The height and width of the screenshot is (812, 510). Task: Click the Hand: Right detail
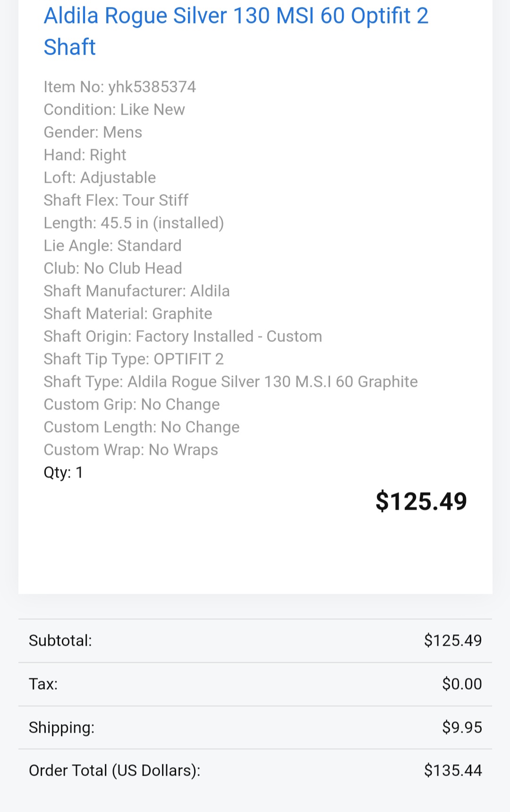tap(85, 155)
